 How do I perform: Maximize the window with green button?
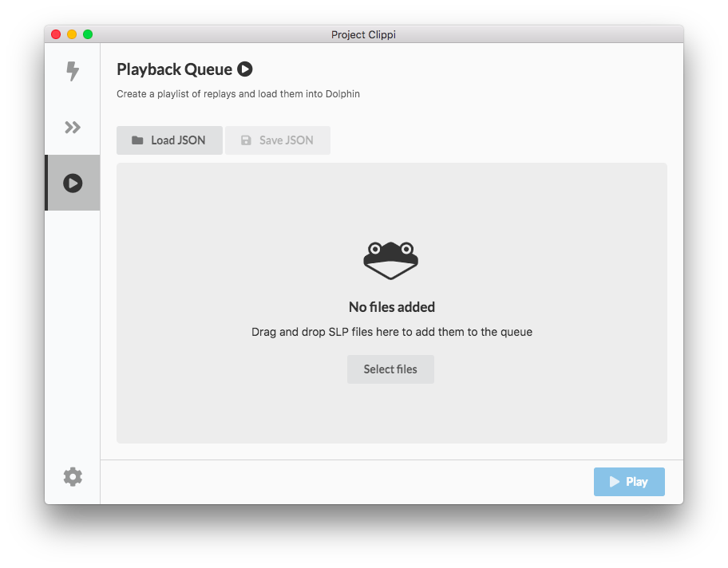coord(88,34)
